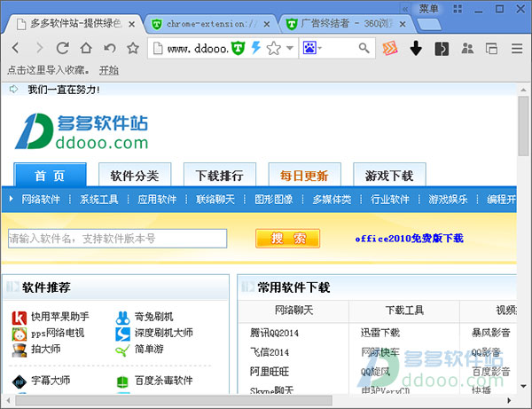
Task: Open favorites star icon in toolbar
Action: point(133,48)
